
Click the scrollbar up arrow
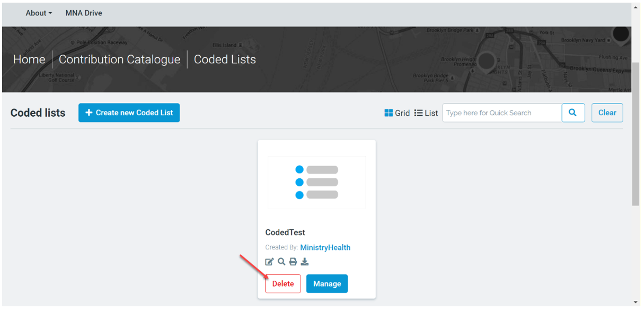[636, 7]
